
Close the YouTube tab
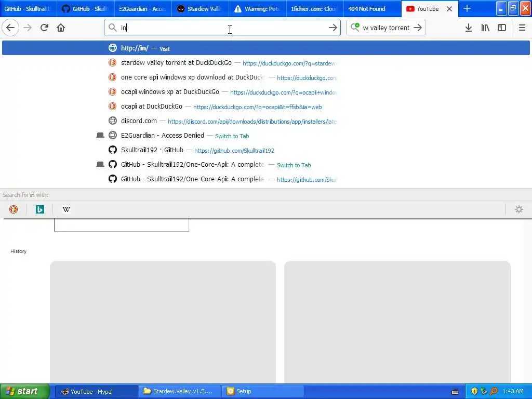pyautogui.click(x=449, y=9)
